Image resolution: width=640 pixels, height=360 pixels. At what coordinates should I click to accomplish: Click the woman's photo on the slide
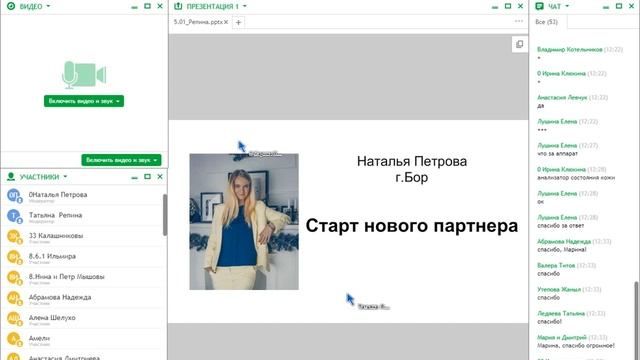pos(244,222)
